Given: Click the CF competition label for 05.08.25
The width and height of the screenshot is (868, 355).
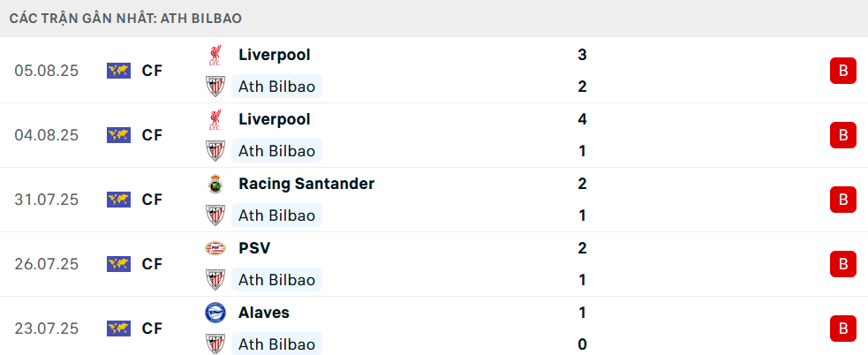Looking at the screenshot, I should click(152, 71).
